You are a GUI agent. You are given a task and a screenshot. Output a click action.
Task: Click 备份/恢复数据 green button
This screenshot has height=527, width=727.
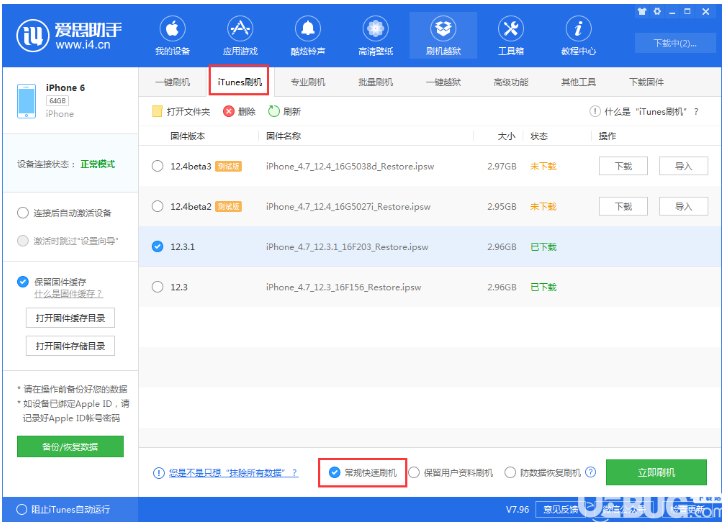(70, 446)
